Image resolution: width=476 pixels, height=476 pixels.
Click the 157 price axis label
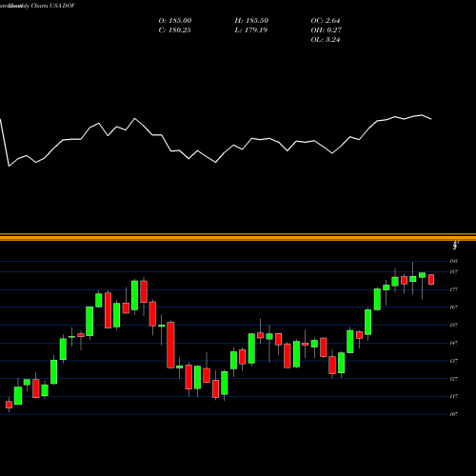[454, 325]
